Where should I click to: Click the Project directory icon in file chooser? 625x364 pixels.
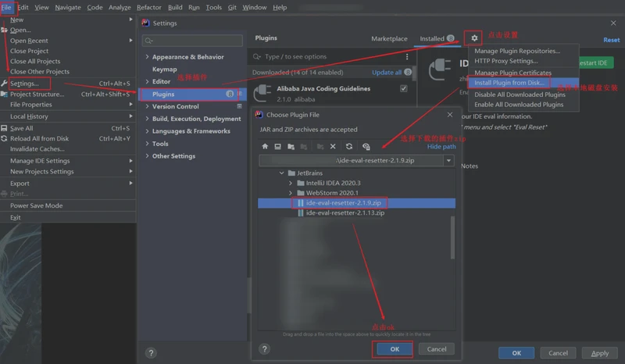[291, 146]
